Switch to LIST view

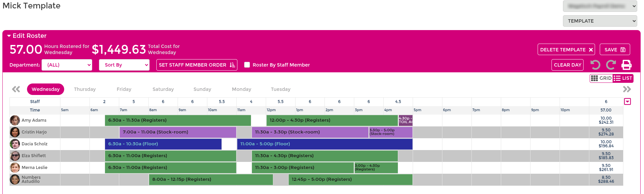coord(623,78)
